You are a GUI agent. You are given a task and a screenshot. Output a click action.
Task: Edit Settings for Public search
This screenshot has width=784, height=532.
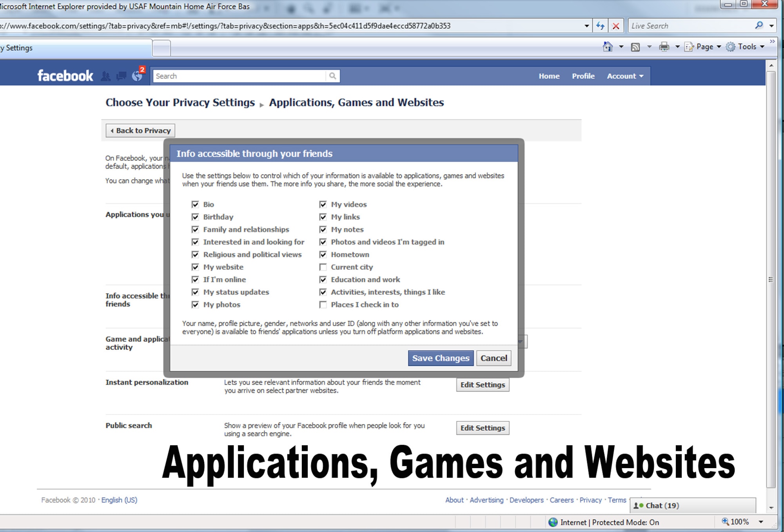click(x=483, y=428)
